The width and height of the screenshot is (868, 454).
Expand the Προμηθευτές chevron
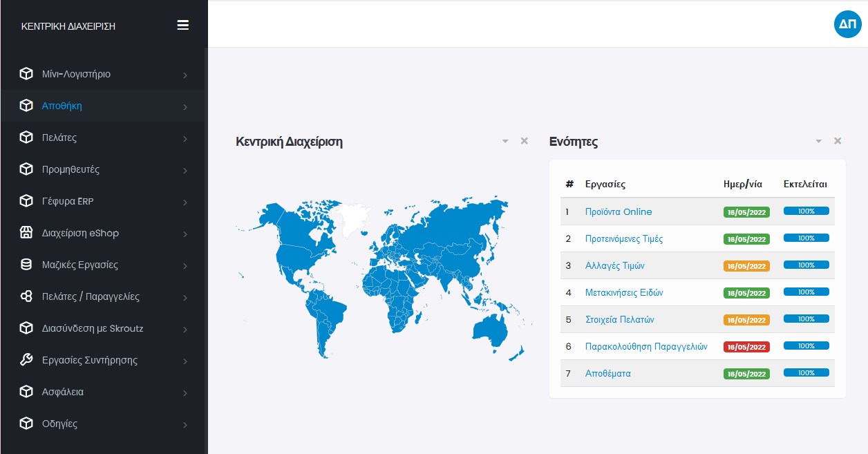pos(185,171)
